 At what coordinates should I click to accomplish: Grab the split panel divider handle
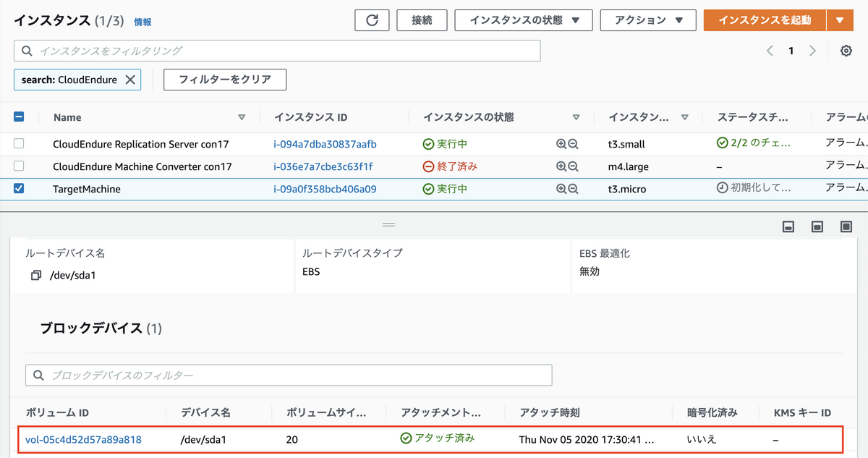pos(389,224)
